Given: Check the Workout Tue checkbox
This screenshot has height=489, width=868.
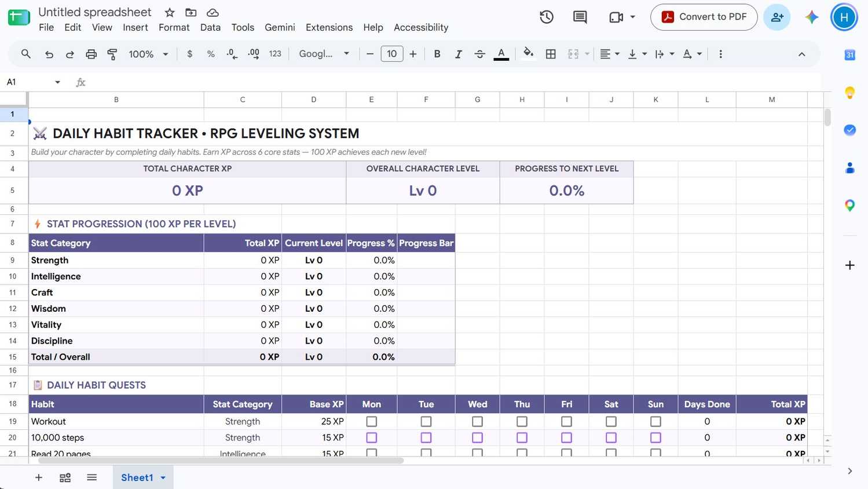Looking at the screenshot, I should click(426, 421).
